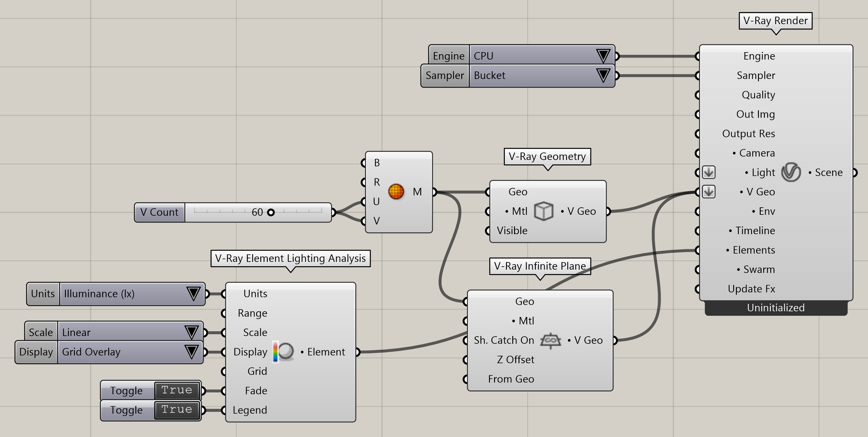This screenshot has height=437, width=868.
Task: Click the Grid input on Lighting Analysis
Action: click(x=257, y=371)
